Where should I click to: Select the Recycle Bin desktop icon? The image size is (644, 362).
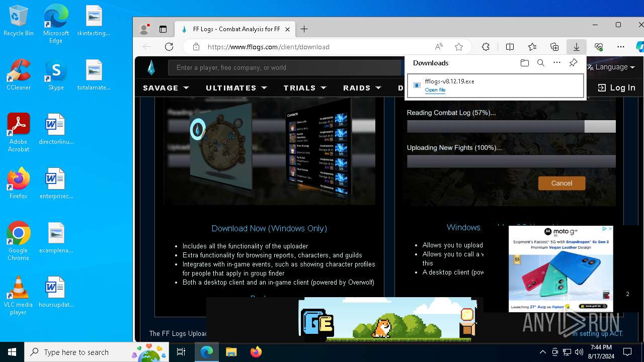point(18,21)
